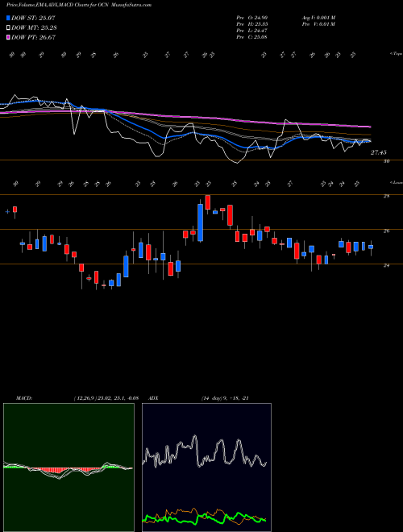Open the green MACD histogram chart
Image resolution: width=403 pixels, height=532 pixels.
[69, 468]
